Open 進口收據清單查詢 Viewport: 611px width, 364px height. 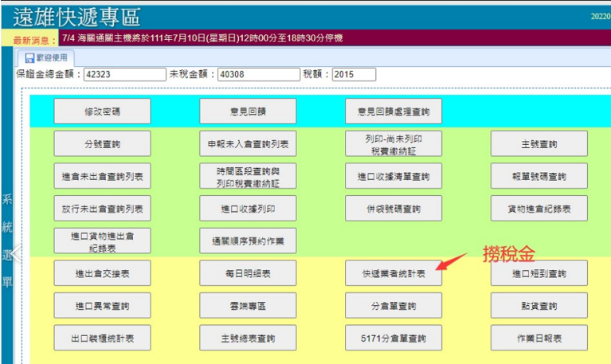click(x=393, y=176)
